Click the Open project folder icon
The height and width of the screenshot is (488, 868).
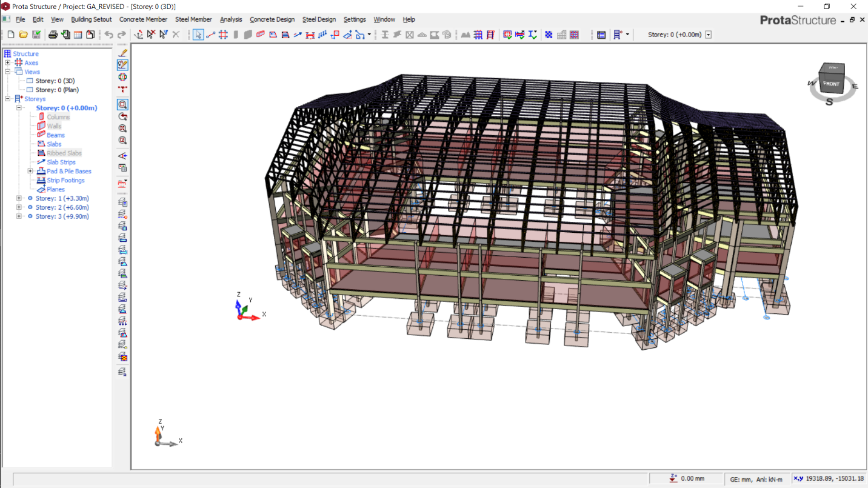(23, 35)
